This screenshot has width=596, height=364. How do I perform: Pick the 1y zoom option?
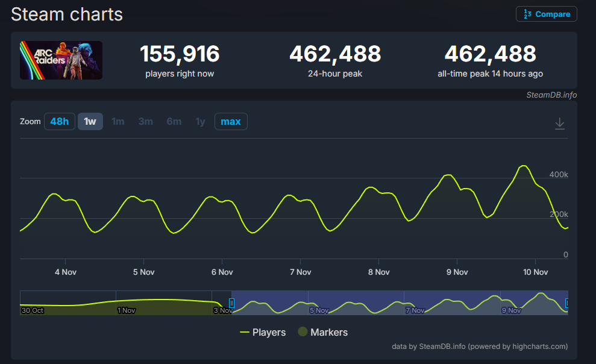coord(200,122)
